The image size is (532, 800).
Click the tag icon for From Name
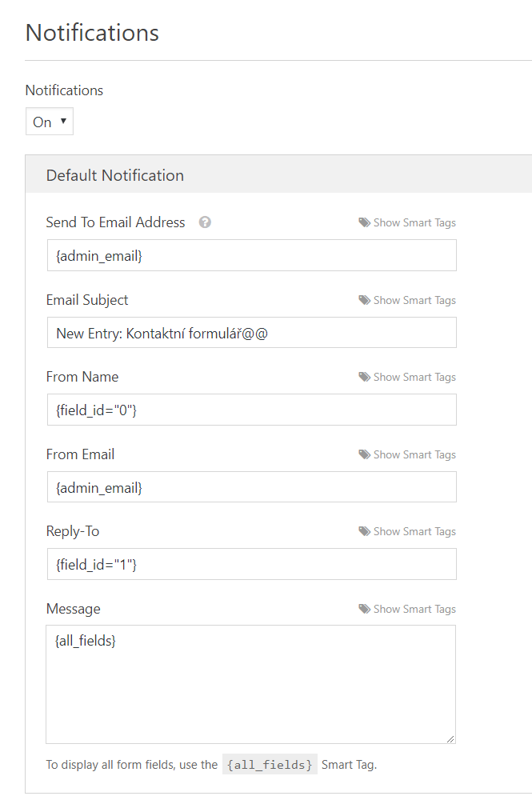coord(364,377)
